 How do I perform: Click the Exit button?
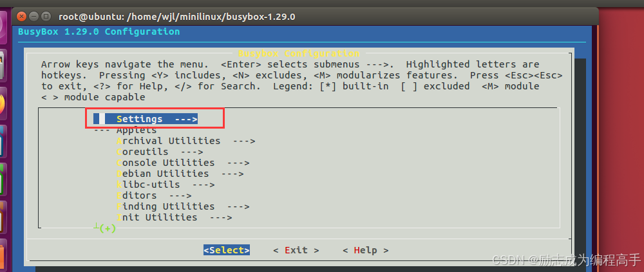[x=296, y=250]
